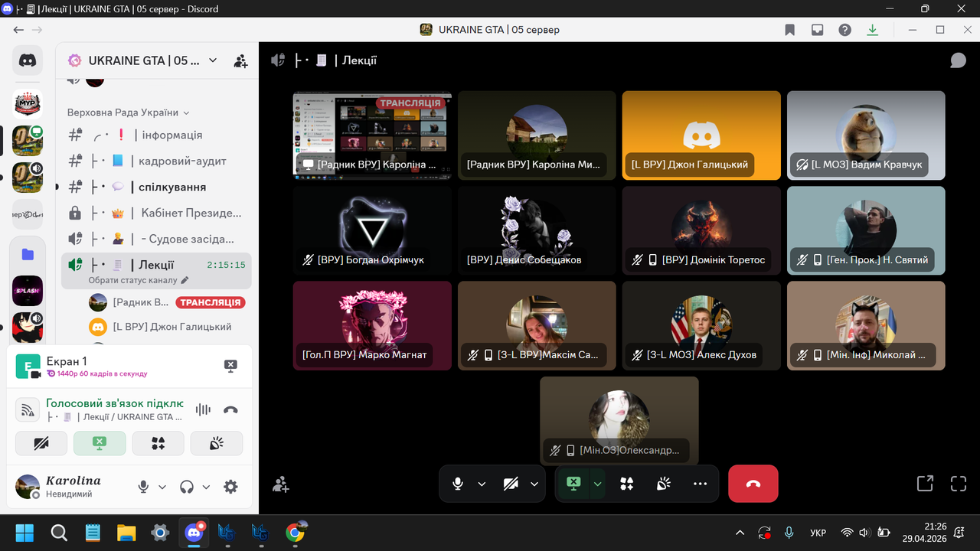Join the Судове засідання voice channel
The height and width of the screenshot is (551, 980).
(156, 239)
